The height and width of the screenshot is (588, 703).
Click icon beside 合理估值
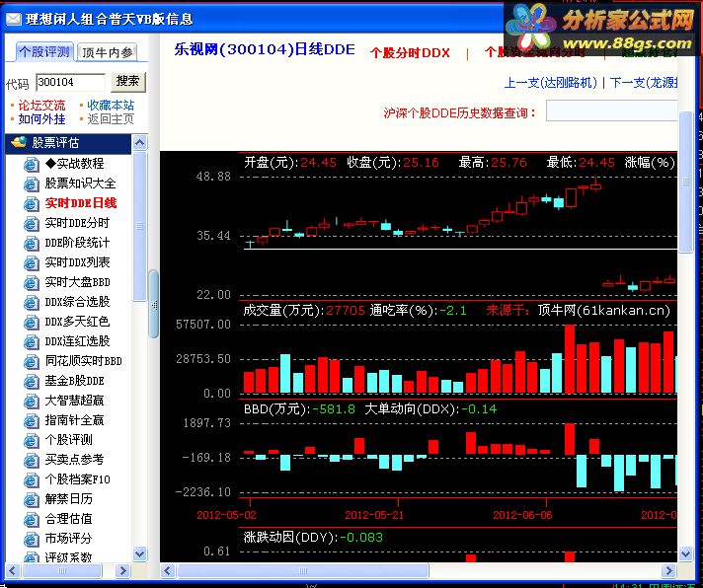[31, 520]
